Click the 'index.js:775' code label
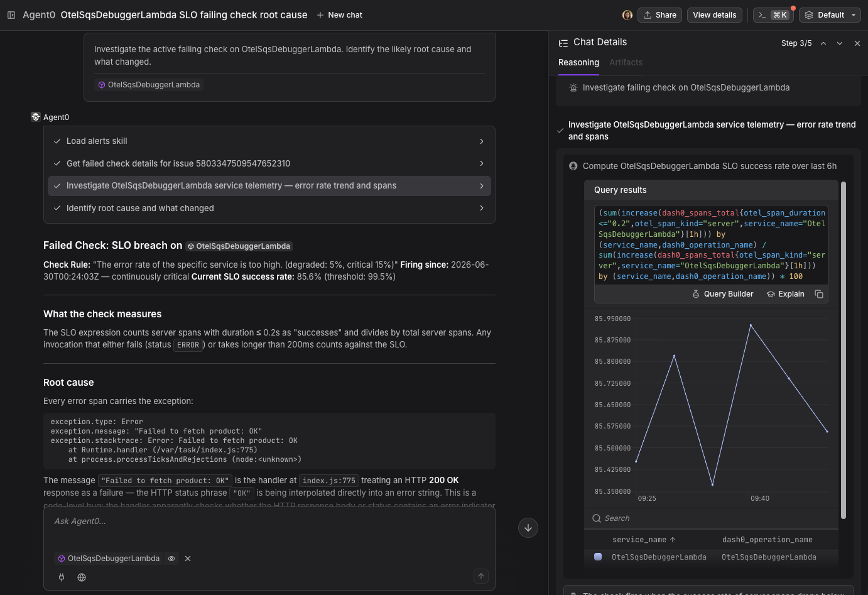This screenshot has height=595, width=868. (329, 481)
